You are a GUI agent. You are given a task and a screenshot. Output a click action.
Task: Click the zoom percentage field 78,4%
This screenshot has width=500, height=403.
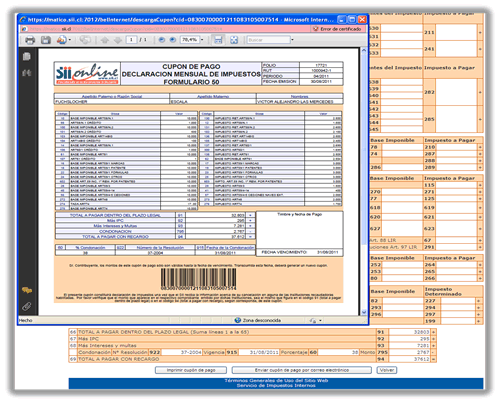point(190,40)
